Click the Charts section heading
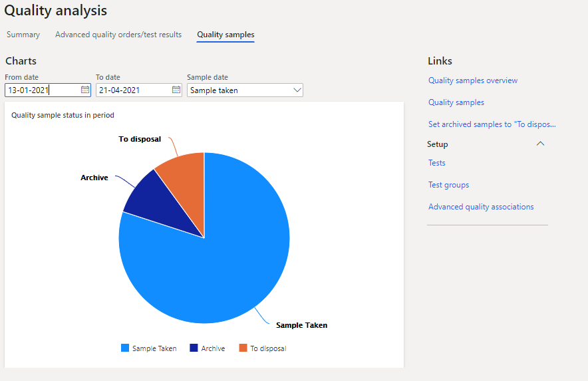 point(21,61)
